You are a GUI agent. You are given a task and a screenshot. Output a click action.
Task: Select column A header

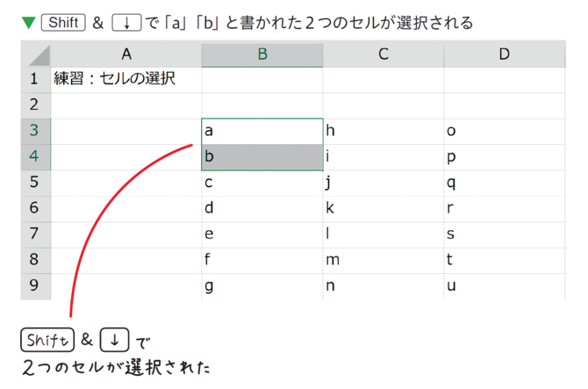[126, 54]
